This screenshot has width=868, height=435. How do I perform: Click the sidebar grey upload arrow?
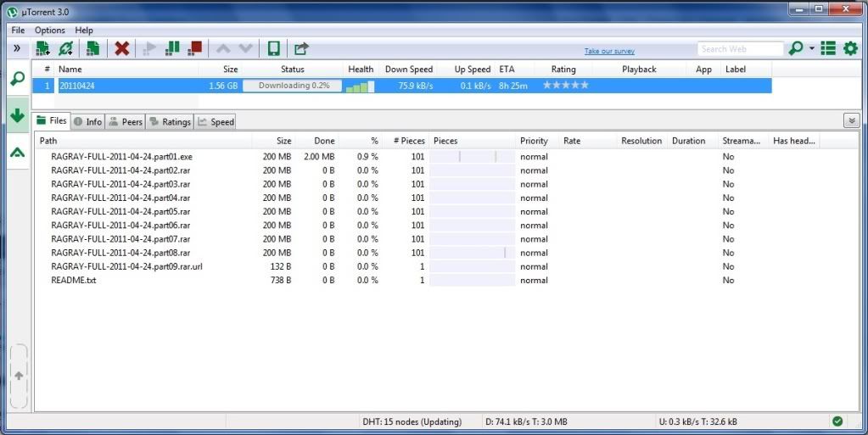pyautogui.click(x=19, y=376)
